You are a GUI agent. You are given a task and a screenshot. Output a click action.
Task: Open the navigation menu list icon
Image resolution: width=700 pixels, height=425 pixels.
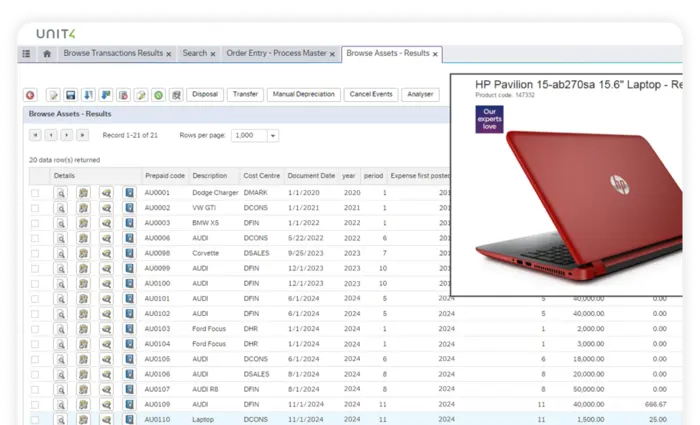26,54
